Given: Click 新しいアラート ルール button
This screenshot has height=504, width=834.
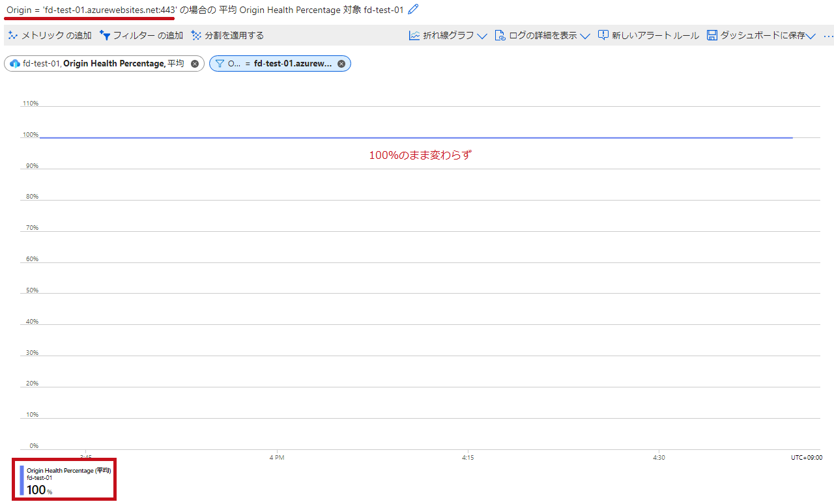Looking at the screenshot, I should coord(648,35).
